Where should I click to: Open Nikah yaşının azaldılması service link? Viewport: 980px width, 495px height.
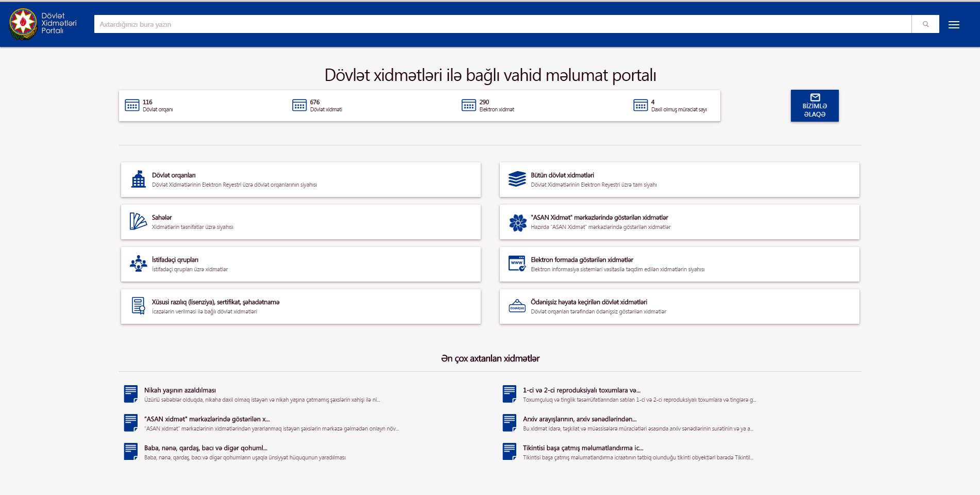[x=180, y=390]
